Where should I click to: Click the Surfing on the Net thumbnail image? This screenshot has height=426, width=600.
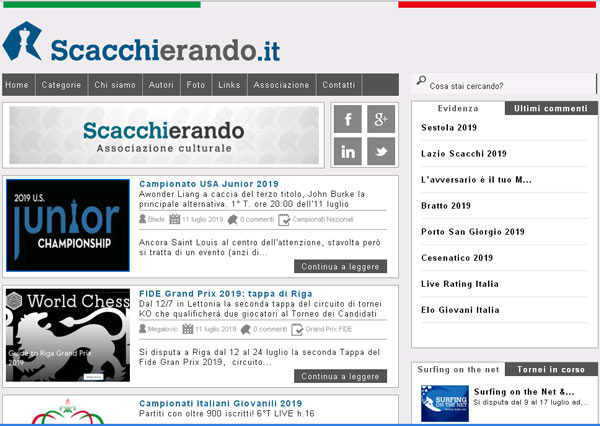pyautogui.click(x=445, y=403)
